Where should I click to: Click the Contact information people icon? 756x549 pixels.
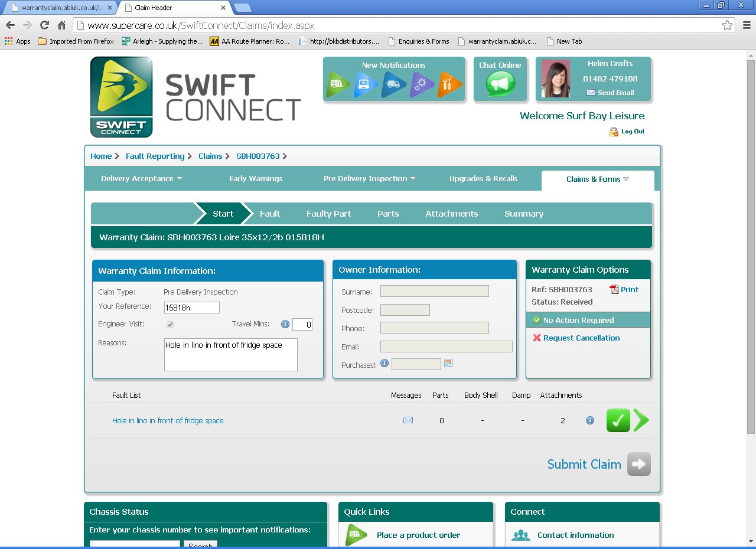[x=521, y=535]
